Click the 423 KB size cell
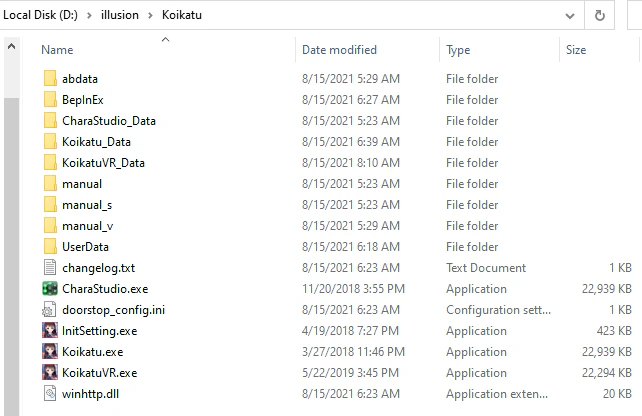642x416 pixels. [x=614, y=331]
